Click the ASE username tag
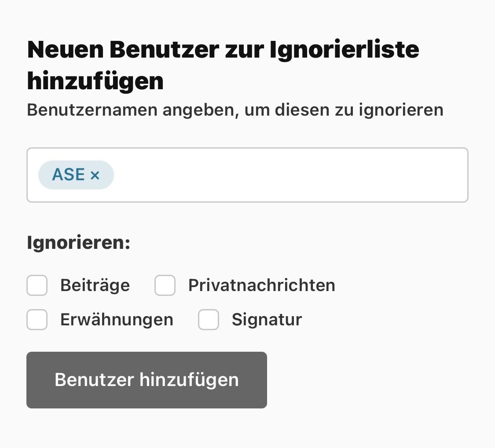The height and width of the screenshot is (448, 495). 76,175
